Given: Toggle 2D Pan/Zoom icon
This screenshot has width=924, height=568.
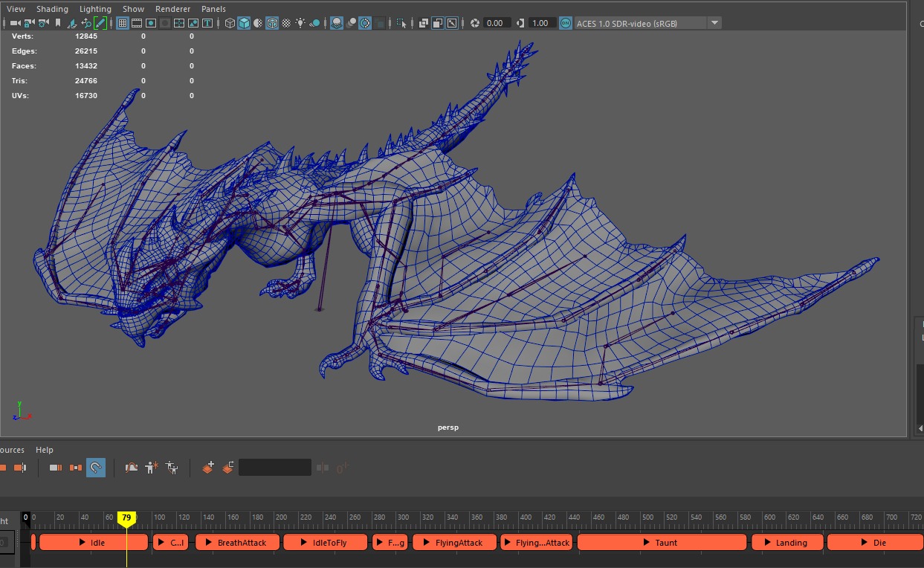Looking at the screenshot, I should pos(86,23).
